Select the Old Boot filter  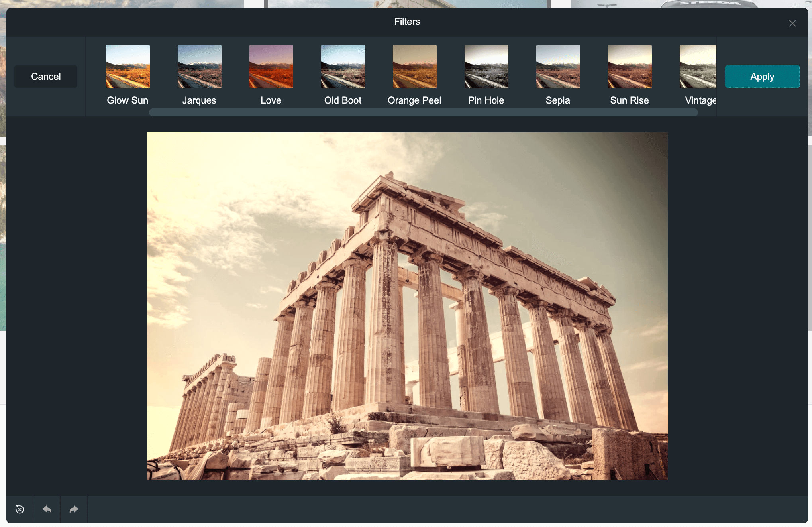click(x=343, y=66)
